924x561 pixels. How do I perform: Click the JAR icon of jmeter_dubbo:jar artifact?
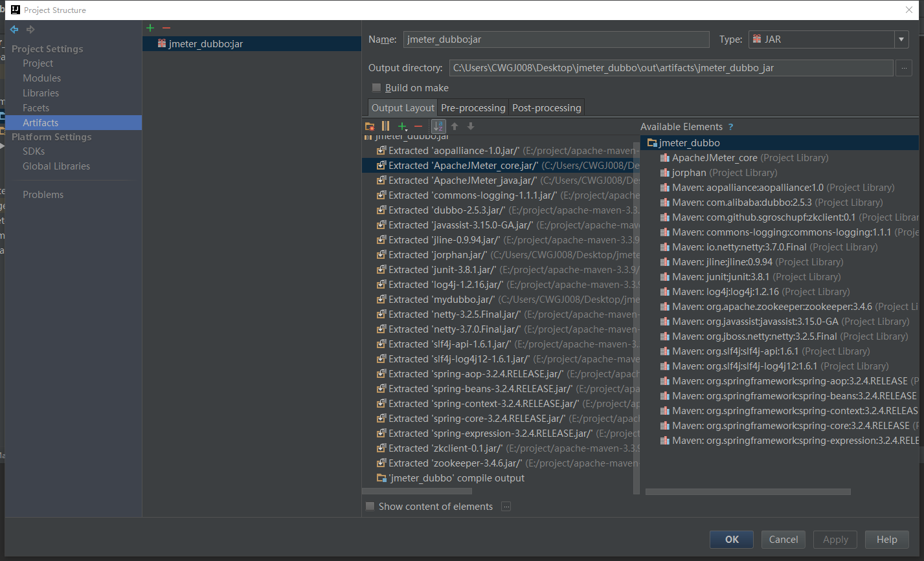[x=162, y=44]
